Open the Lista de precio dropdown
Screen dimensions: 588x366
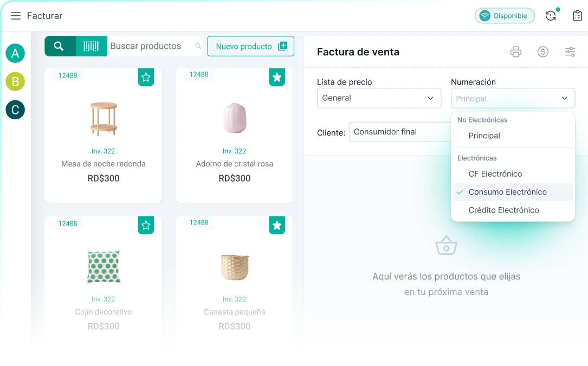[x=379, y=98]
